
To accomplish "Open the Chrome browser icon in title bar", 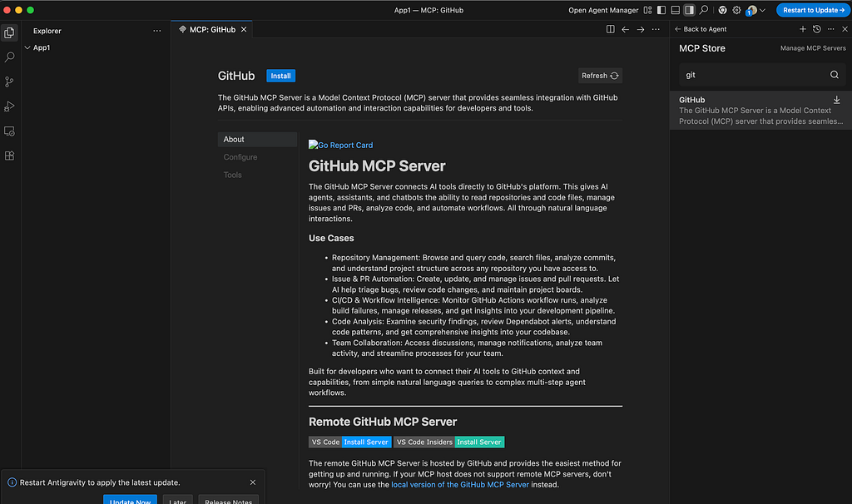I will click(722, 10).
